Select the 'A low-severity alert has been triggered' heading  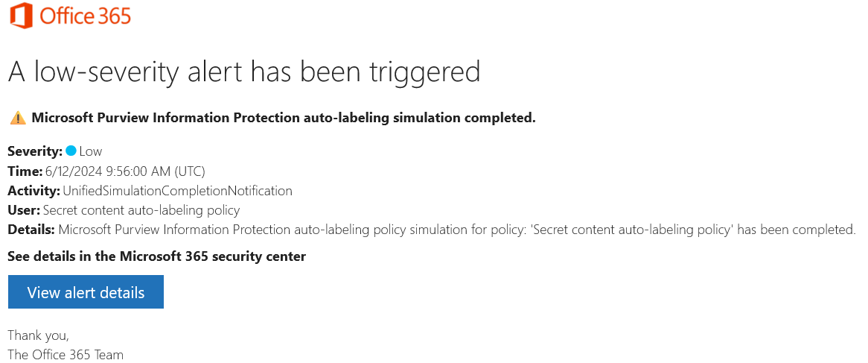[x=243, y=72]
